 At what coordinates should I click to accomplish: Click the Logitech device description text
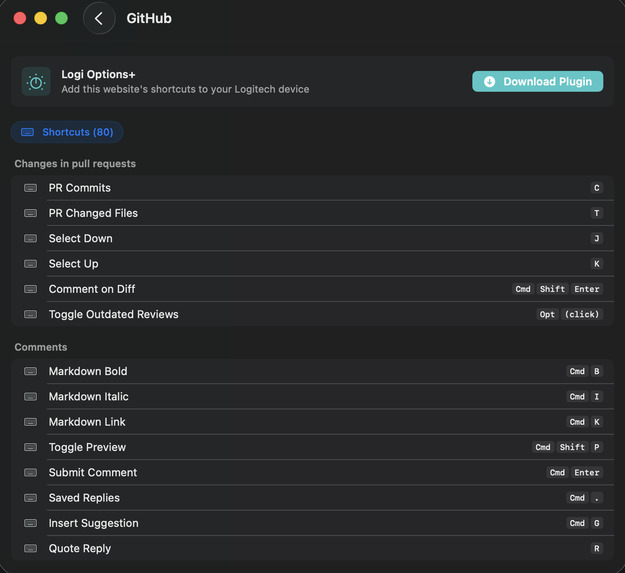point(185,89)
